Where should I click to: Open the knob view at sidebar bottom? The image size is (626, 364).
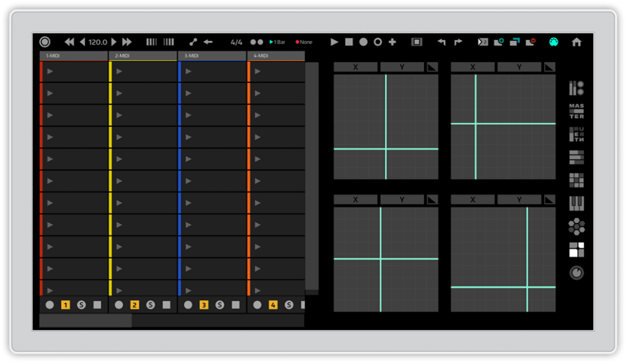pyautogui.click(x=576, y=273)
